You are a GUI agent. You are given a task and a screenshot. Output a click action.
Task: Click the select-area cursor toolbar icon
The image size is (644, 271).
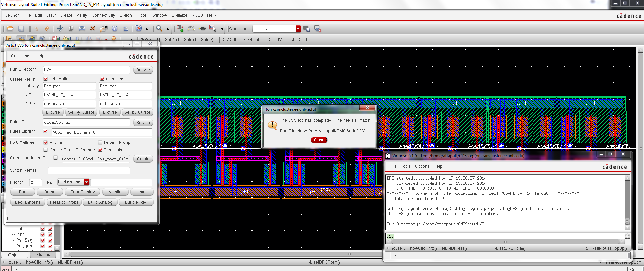click(213, 28)
